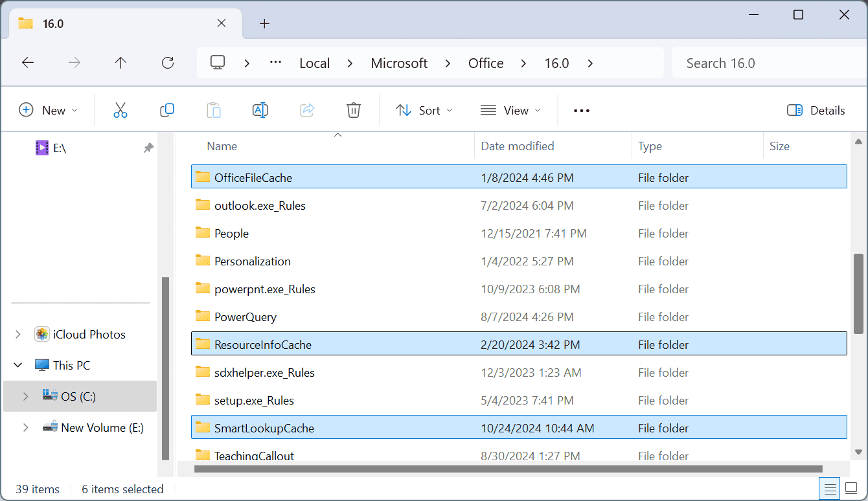Click the This PC monitor icon in address bar
868x501 pixels.
(x=218, y=63)
